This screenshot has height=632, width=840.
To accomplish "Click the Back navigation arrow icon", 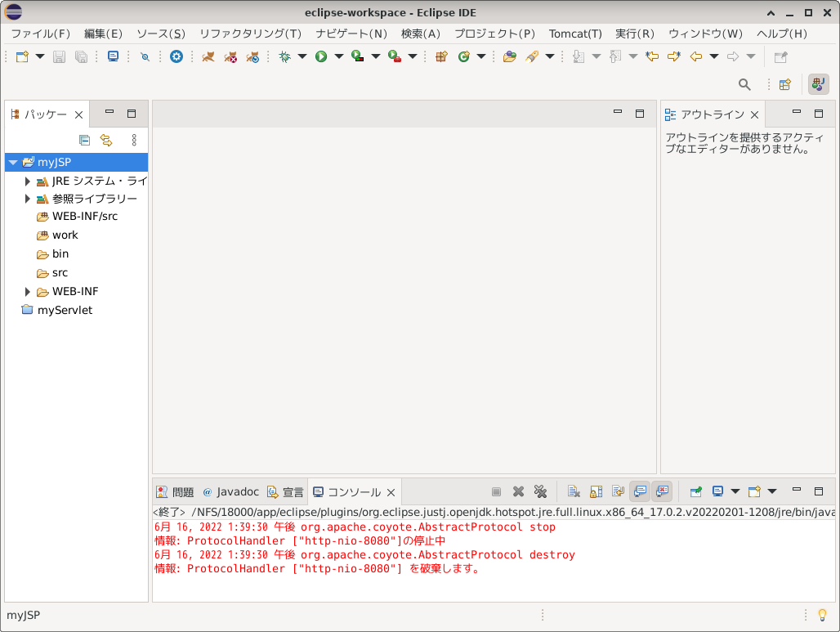I will click(x=696, y=56).
